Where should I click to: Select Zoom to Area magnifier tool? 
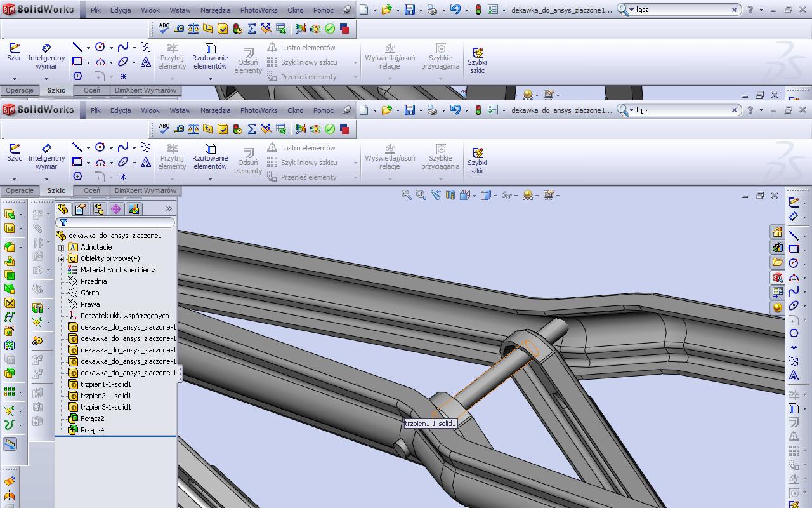pyautogui.click(x=421, y=195)
